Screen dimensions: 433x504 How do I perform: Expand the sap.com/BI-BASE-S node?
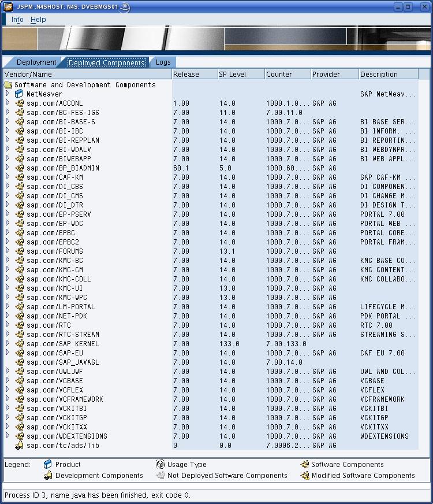click(x=8, y=122)
